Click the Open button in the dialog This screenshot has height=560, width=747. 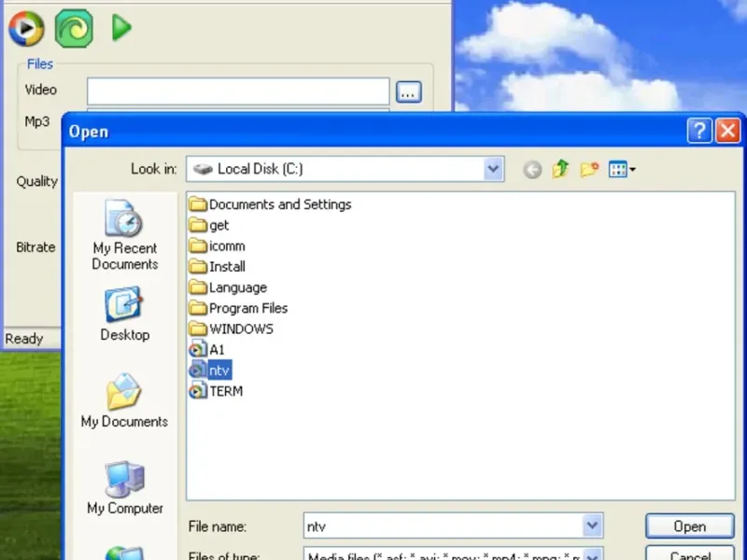click(x=689, y=526)
